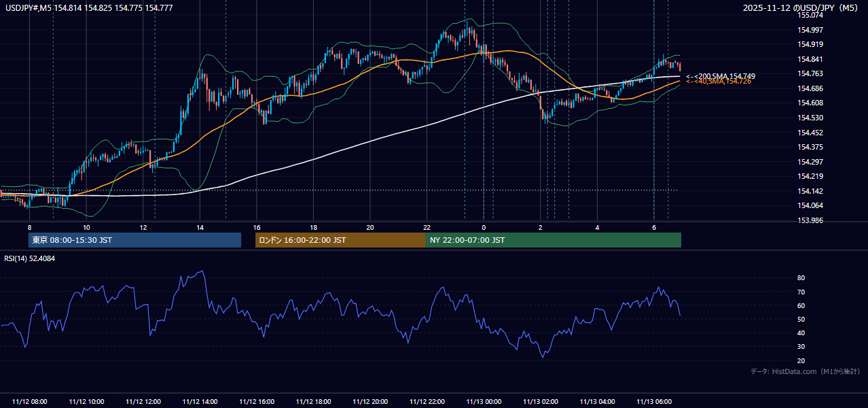Click hour tick 22 under the price chart
The width and height of the screenshot is (868, 408).
[427, 227]
